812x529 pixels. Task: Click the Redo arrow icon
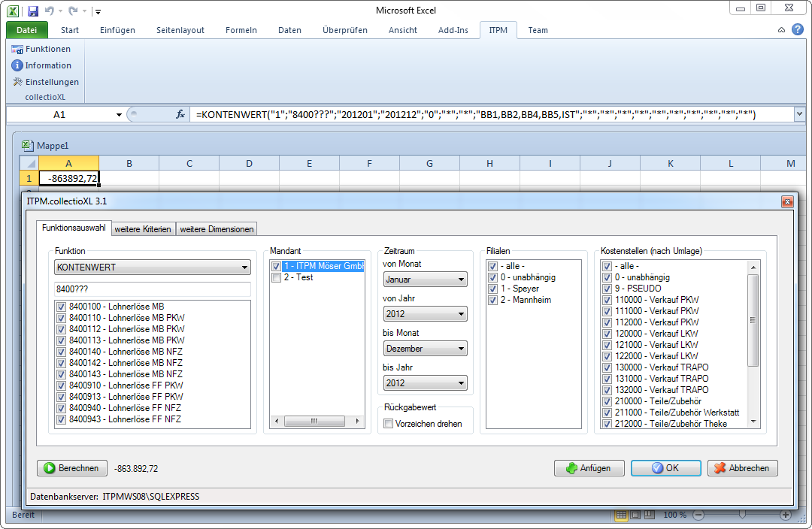pos(73,11)
